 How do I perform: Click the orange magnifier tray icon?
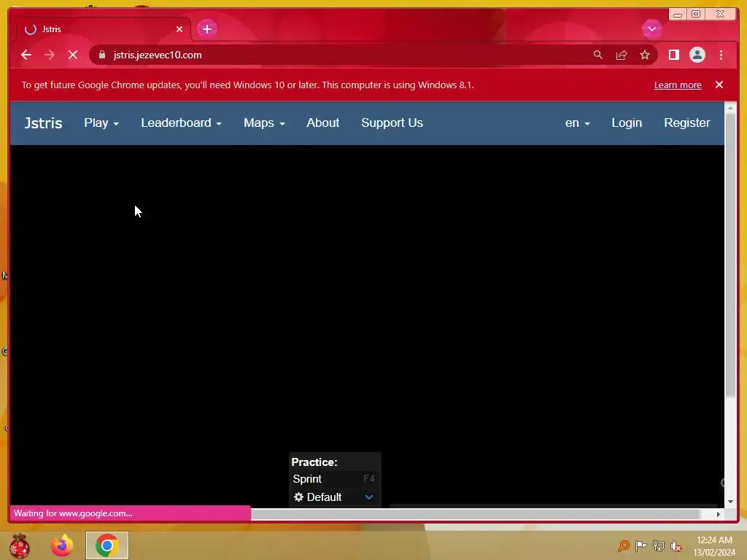click(x=623, y=546)
